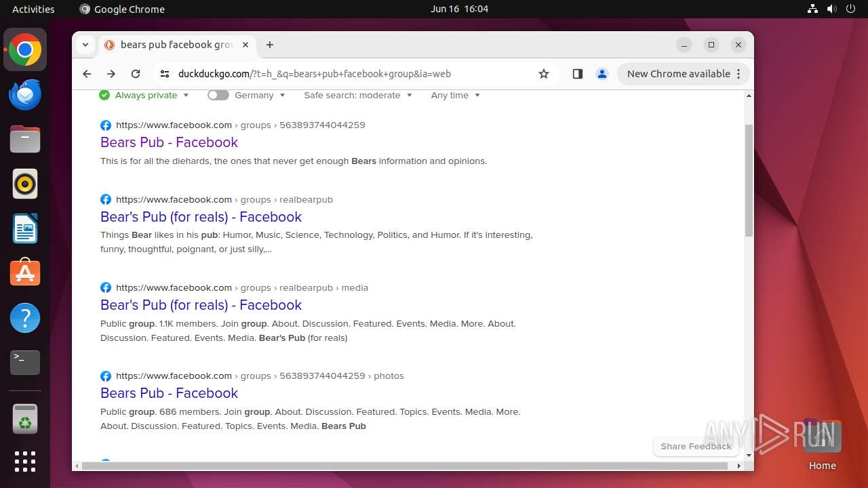The width and height of the screenshot is (868, 488).
Task: Select the bears pub facebook tab
Action: click(176, 45)
